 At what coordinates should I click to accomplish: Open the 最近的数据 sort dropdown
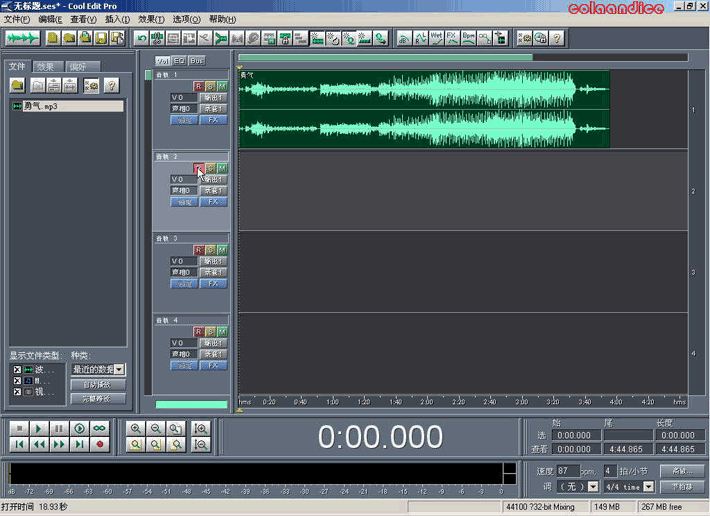[120, 370]
